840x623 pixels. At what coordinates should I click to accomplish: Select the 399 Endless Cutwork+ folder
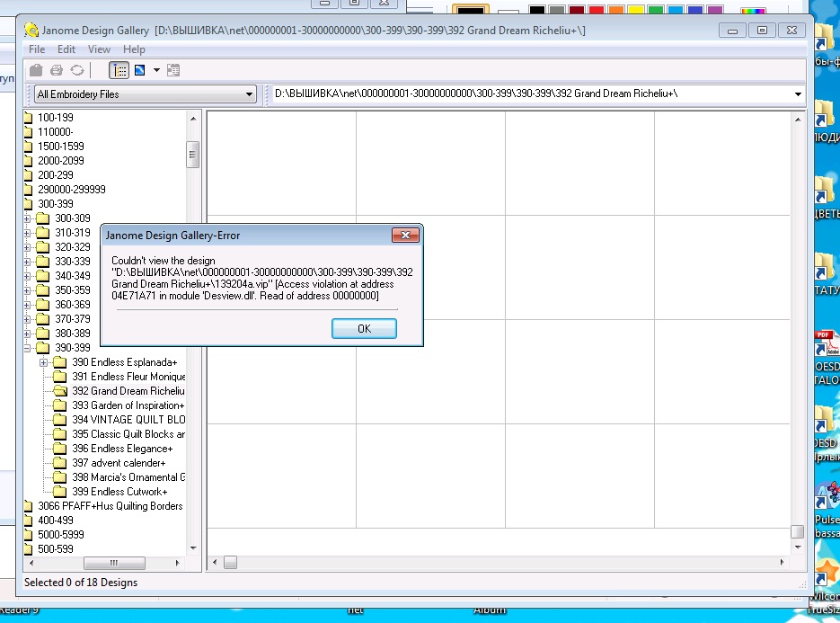[119, 492]
